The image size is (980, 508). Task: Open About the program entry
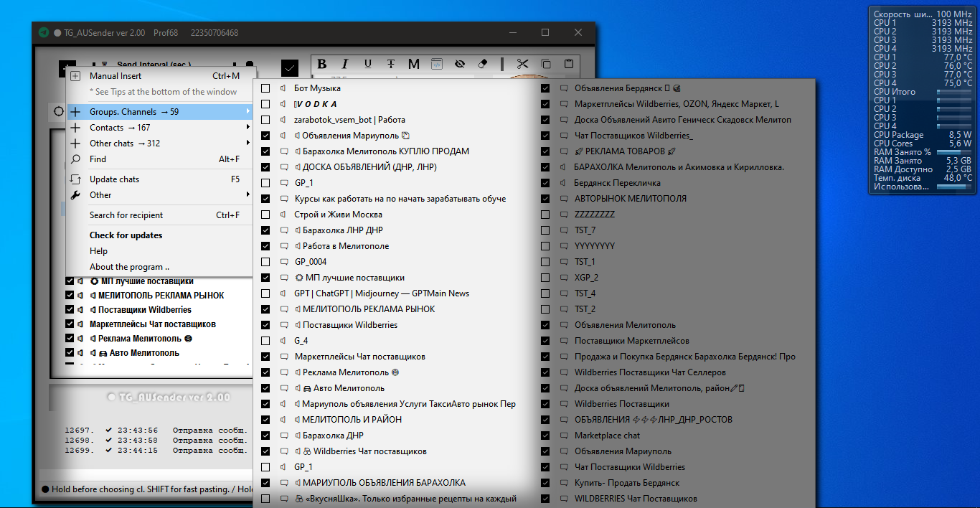[159, 267]
